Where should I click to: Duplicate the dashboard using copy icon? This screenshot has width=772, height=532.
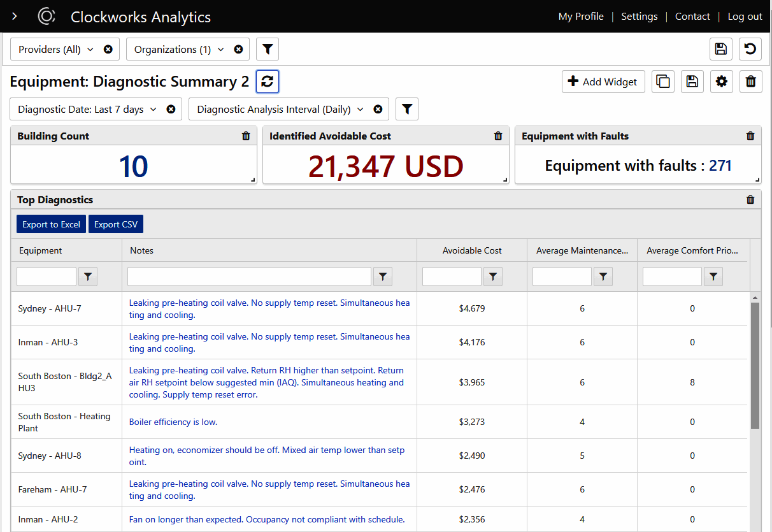(x=662, y=82)
